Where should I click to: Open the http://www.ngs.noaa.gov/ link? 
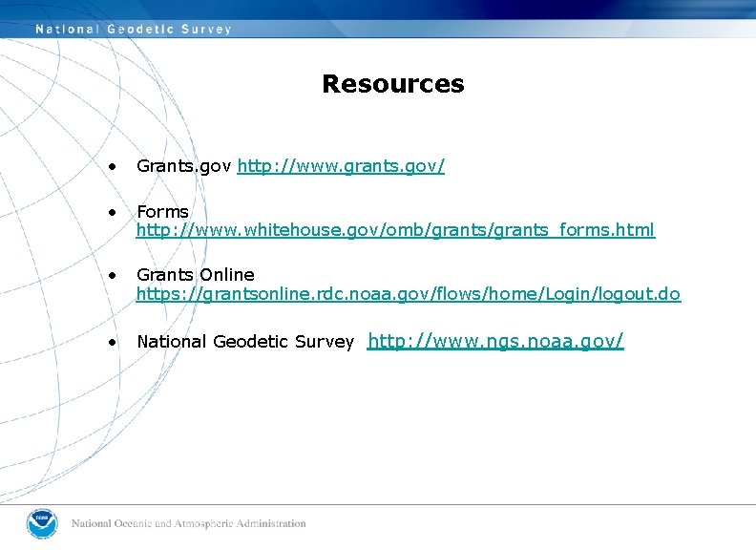[x=495, y=341]
